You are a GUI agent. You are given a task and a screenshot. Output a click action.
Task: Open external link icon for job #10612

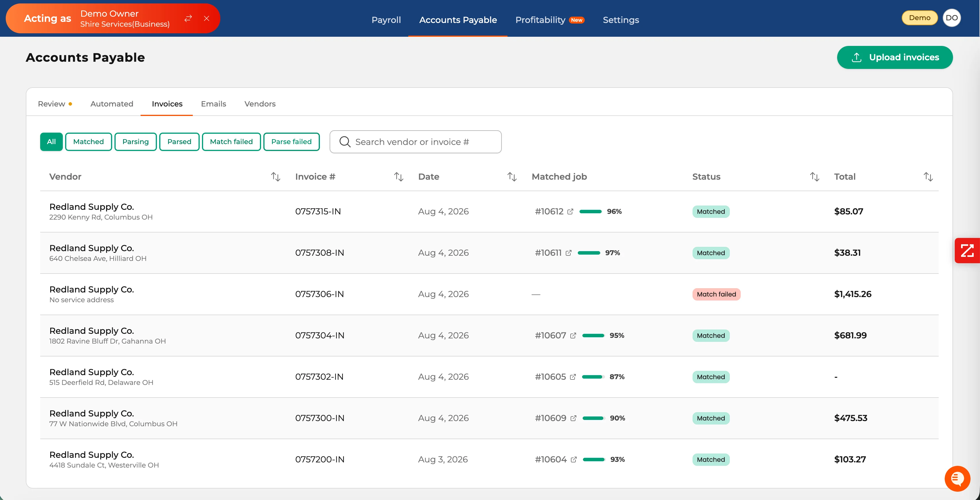pyautogui.click(x=570, y=212)
